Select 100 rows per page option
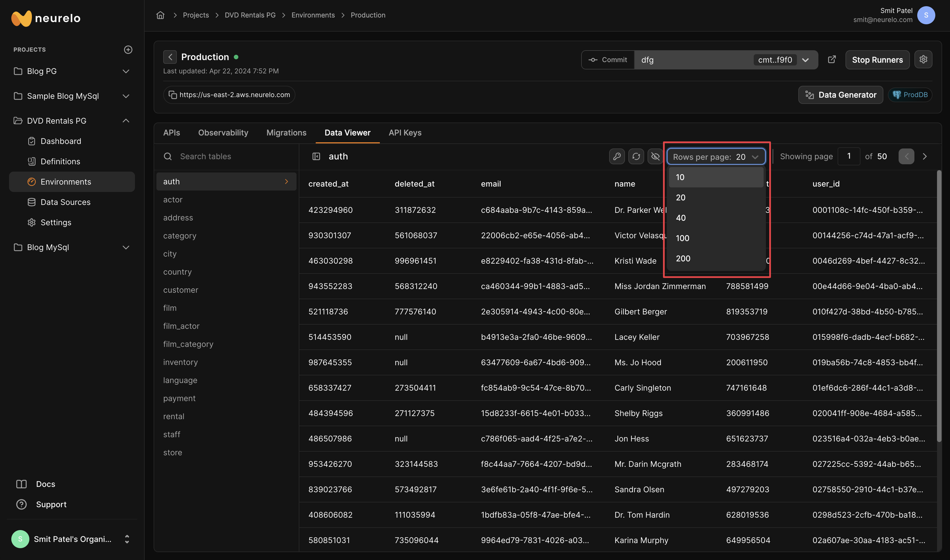Viewport: 950px width, 560px height. 682,238
